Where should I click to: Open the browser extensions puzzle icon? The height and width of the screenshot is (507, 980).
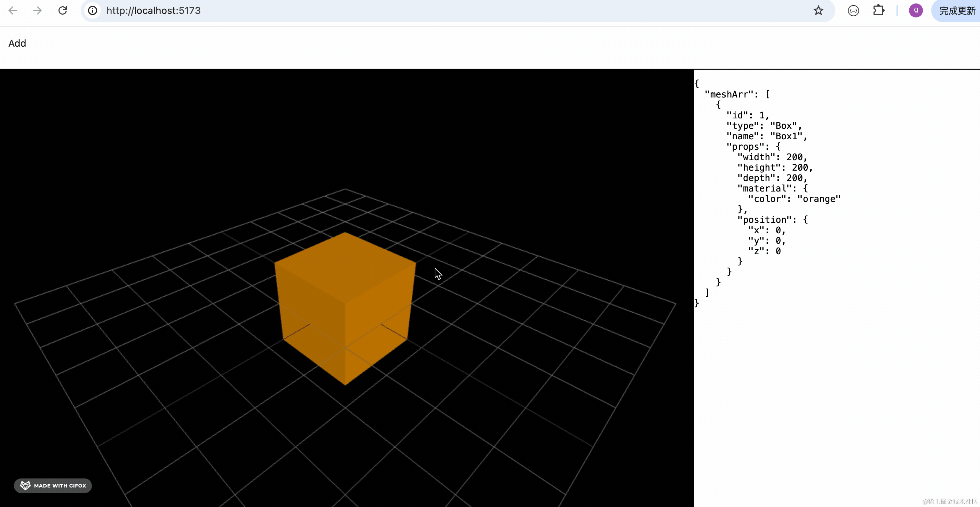879,11
